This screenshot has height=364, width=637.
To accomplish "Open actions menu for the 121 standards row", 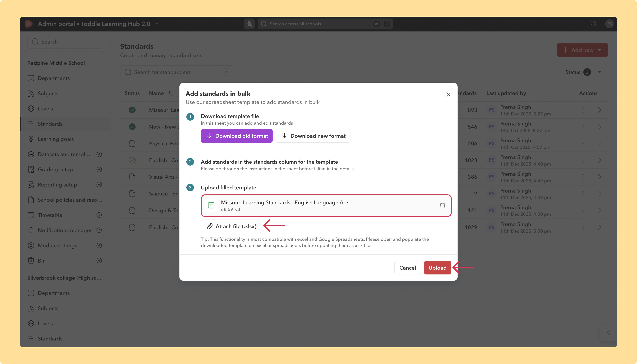I will pyautogui.click(x=583, y=211).
